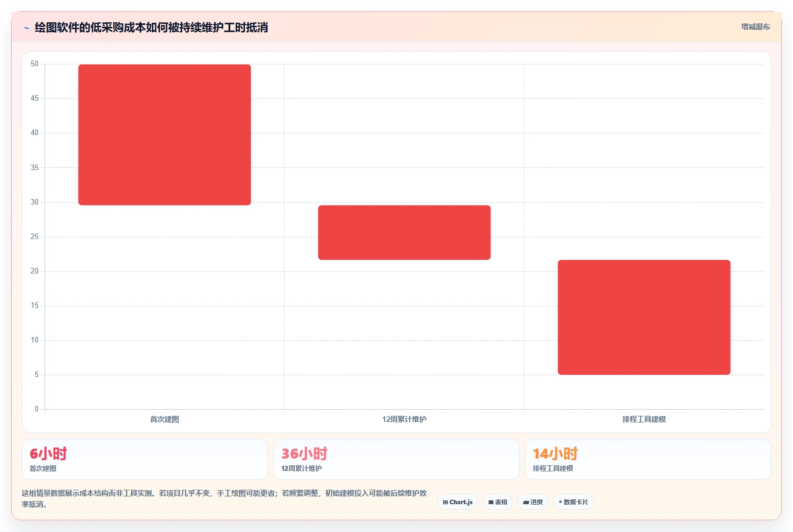Select the 数据卡片 tag chip
The width and height of the screenshot is (793, 532).
pos(573,502)
